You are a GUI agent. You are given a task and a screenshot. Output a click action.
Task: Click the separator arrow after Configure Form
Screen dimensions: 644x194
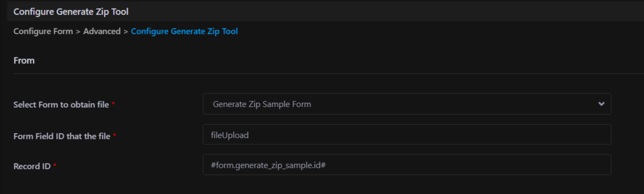tap(78, 31)
